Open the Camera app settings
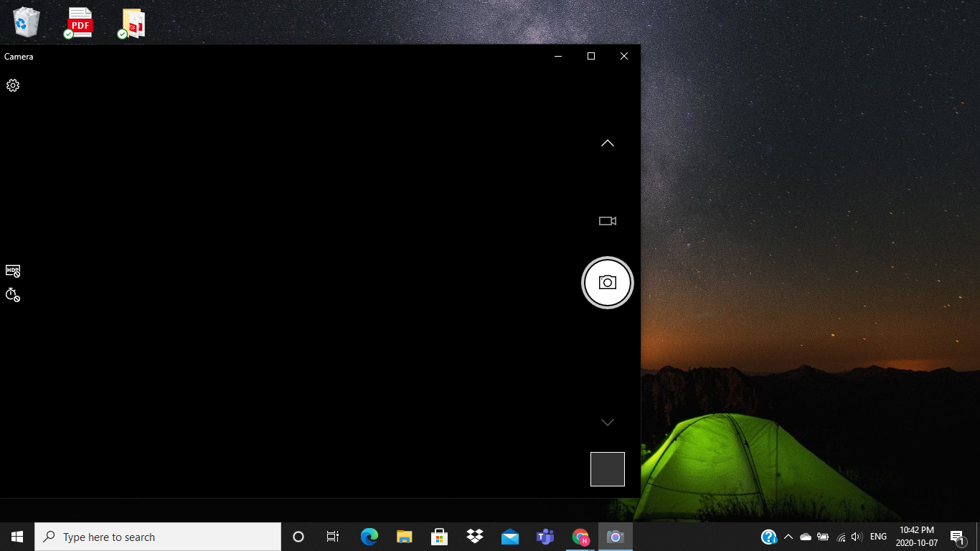Image resolution: width=980 pixels, height=551 pixels. (x=12, y=85)
